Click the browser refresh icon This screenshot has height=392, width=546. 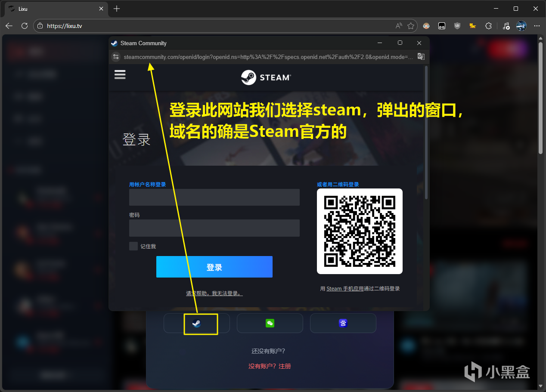(25, 26)
